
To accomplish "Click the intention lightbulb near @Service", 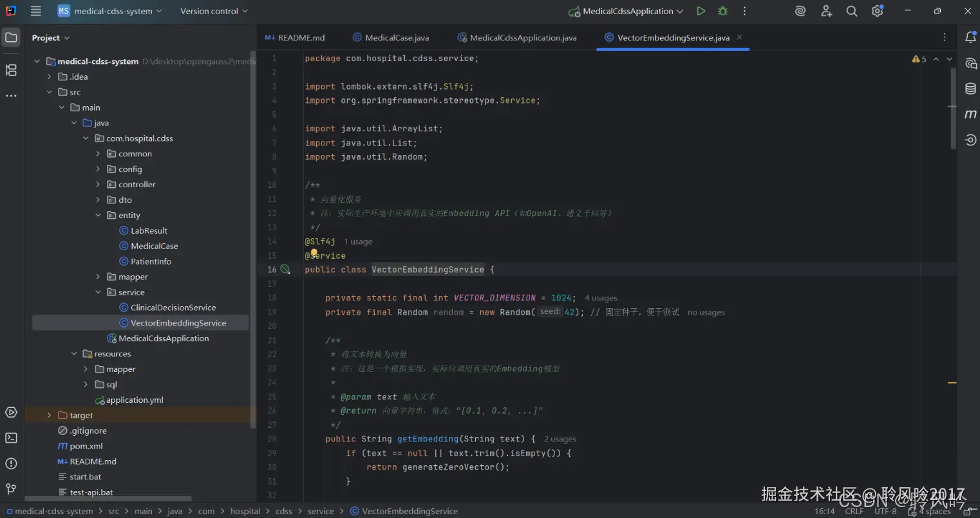I will pos(314,253).
